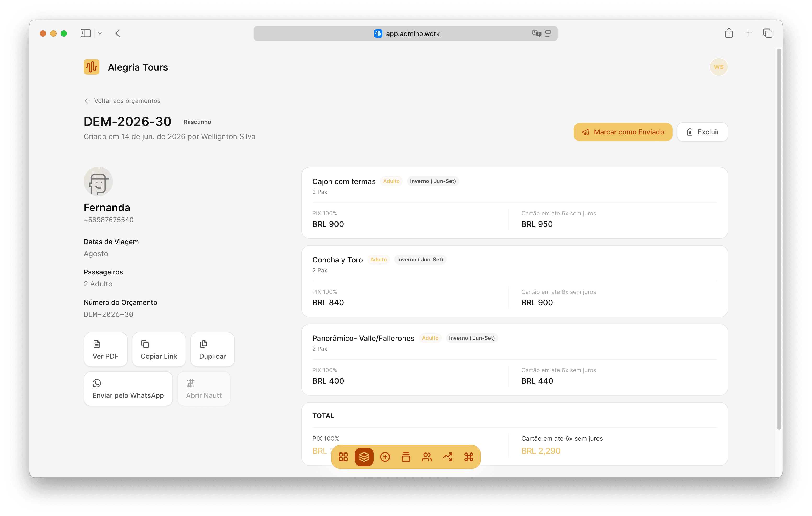Open the stacked cards icon in dock
The width and height of the screenshot is (812, 516).
(406, 457)
